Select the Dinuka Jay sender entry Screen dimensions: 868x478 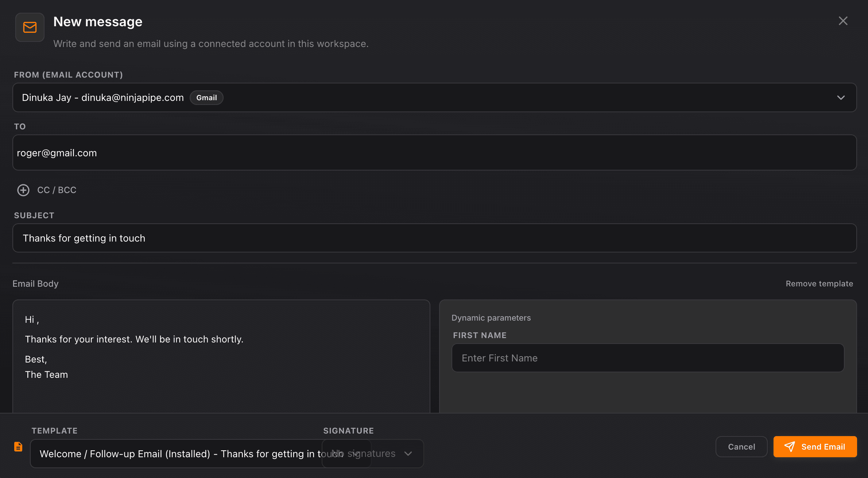click(x=102, y=98)
